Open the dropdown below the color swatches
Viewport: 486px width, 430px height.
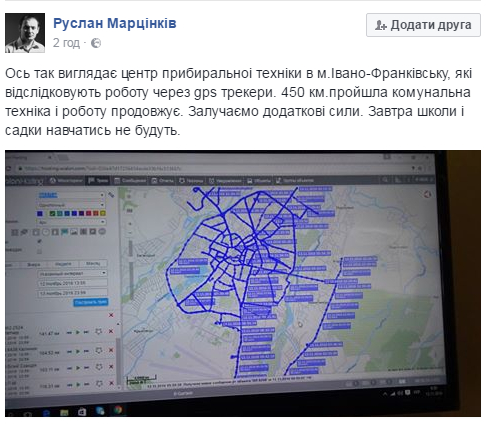71,222
